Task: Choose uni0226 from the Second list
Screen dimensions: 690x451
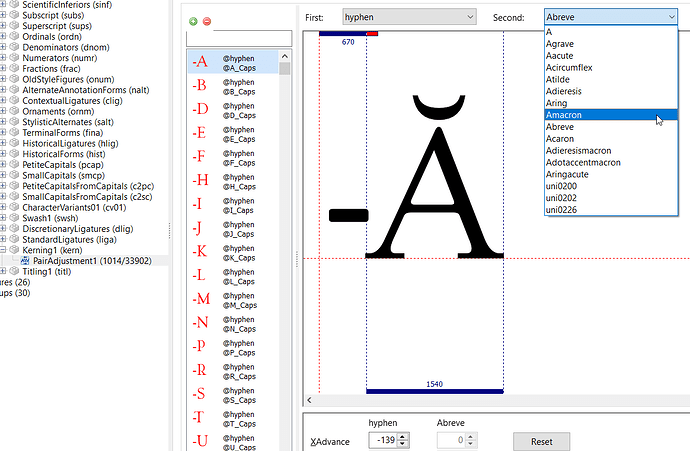Action: [x=611, y=210]
